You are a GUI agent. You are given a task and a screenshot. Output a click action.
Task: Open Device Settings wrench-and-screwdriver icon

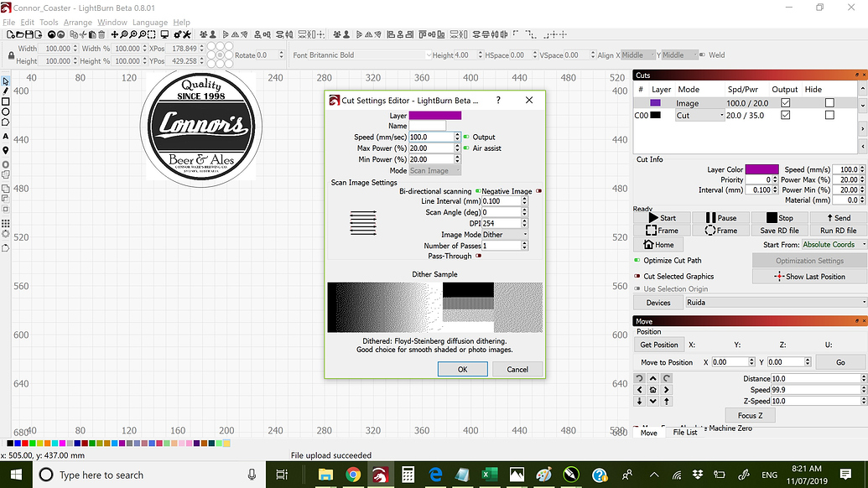[186, 34]
